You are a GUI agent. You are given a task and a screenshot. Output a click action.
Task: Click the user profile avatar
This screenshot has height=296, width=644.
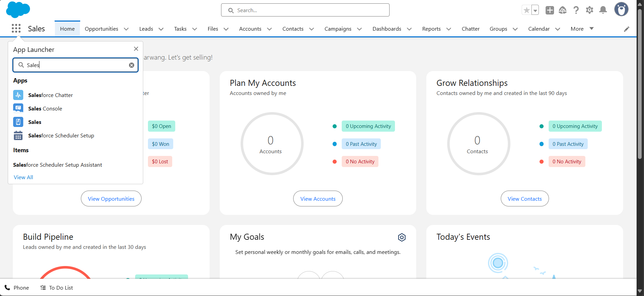tap(621, 9)
